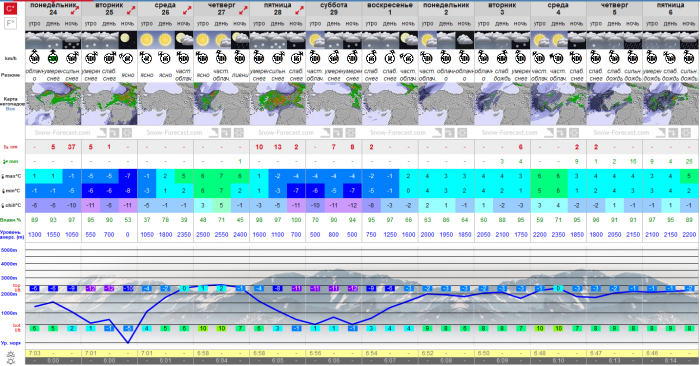700x366 pixels.
Task: Click the 'bot lift' label on elevation chart
Action: pos(17,328)
